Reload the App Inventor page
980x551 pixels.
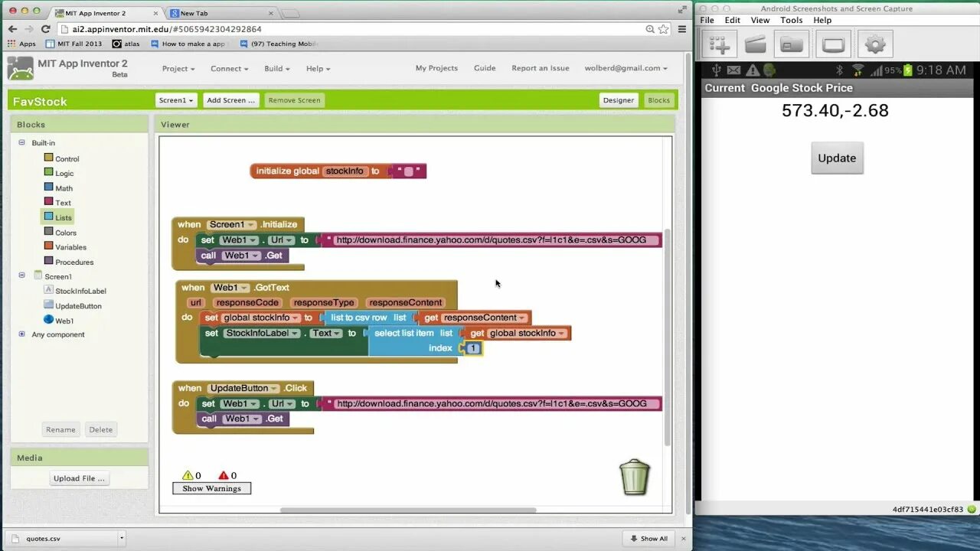click(46, 29)
